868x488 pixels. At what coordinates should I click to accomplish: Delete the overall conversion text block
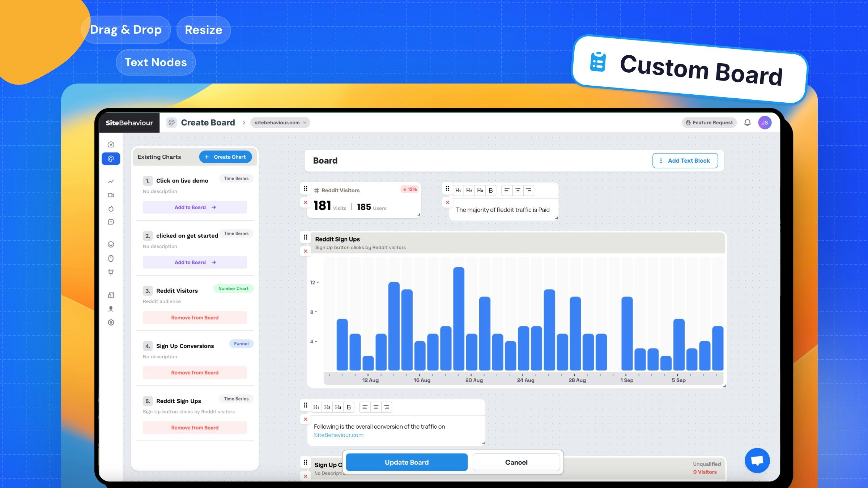tap(306, 419)
